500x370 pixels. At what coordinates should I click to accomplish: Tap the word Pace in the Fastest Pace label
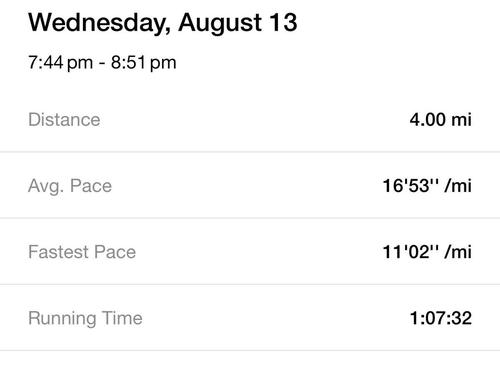115,252
